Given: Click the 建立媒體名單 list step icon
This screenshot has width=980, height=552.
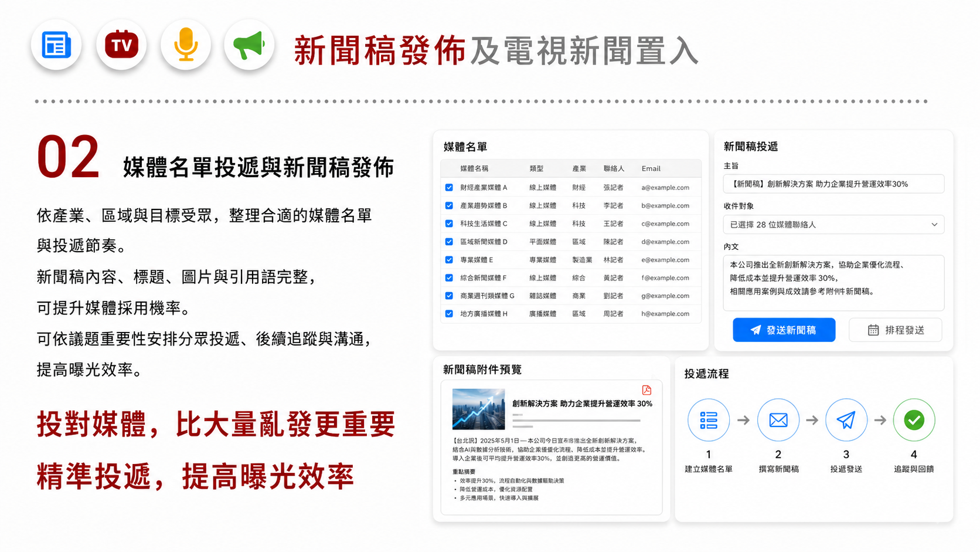Looking at the screenshot, I should coord(709,420).
